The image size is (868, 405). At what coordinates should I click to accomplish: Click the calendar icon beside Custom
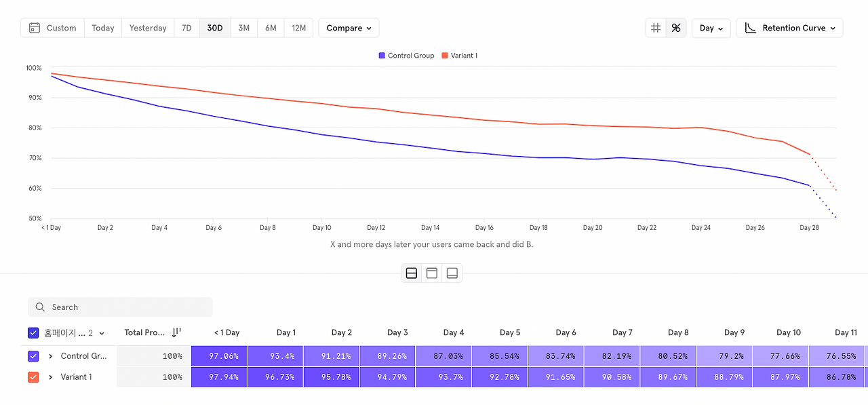[35, 28]
